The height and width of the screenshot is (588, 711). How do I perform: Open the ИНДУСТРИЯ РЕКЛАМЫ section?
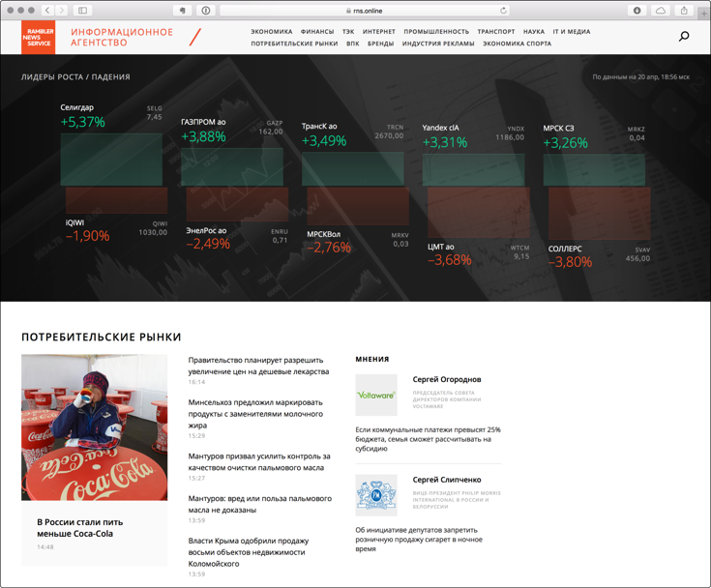pos(438,44)
